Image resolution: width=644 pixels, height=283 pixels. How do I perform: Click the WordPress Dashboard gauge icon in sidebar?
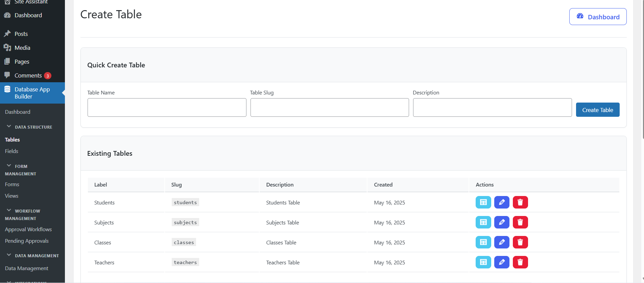(x=7, y=15)
